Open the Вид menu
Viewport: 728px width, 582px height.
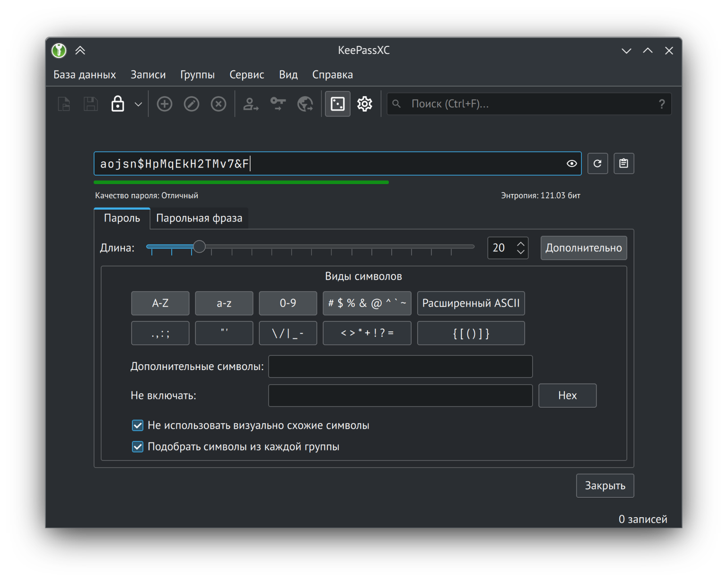289,75
